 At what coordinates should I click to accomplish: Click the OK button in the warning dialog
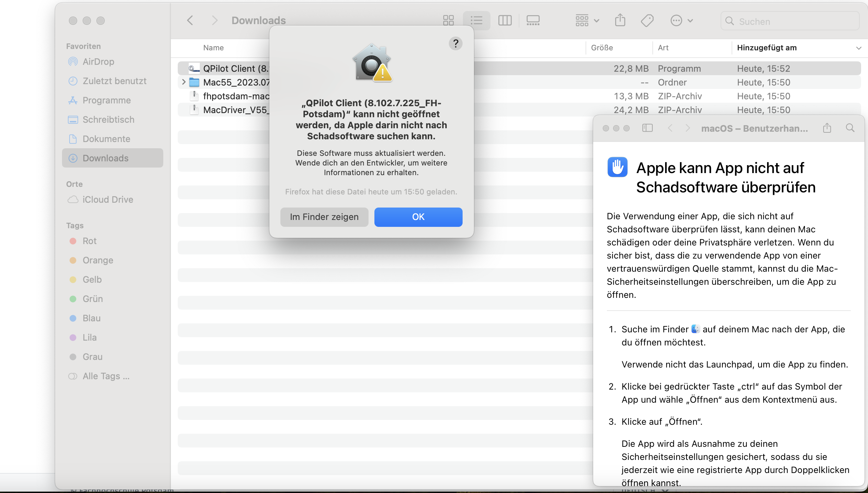tap(418, 217)
